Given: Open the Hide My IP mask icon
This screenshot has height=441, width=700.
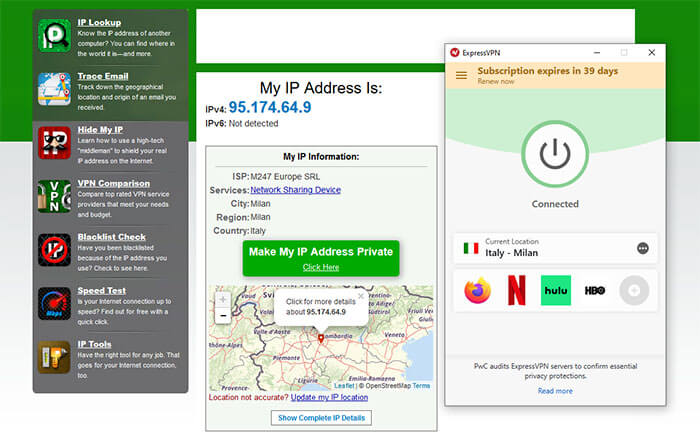Looking at the screenshot, I should click(54, 143).
